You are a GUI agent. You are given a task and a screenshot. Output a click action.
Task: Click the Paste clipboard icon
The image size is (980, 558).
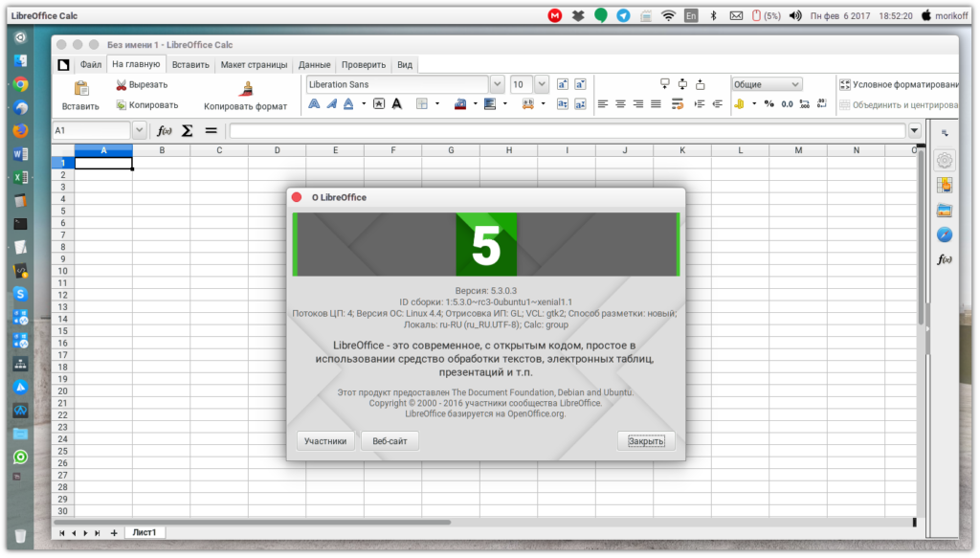(x=81, y=88)
